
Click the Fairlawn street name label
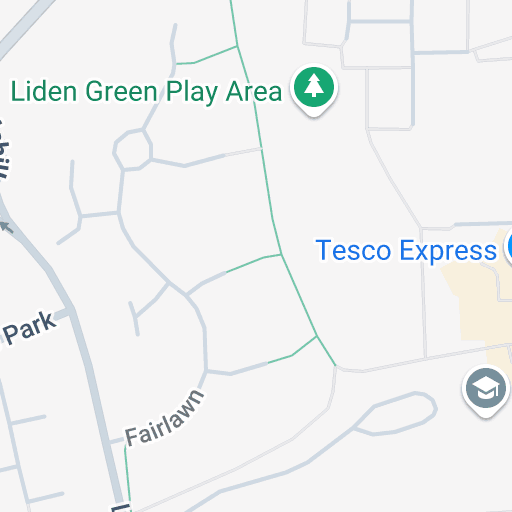pyautogui.click(x=164, y=417)
